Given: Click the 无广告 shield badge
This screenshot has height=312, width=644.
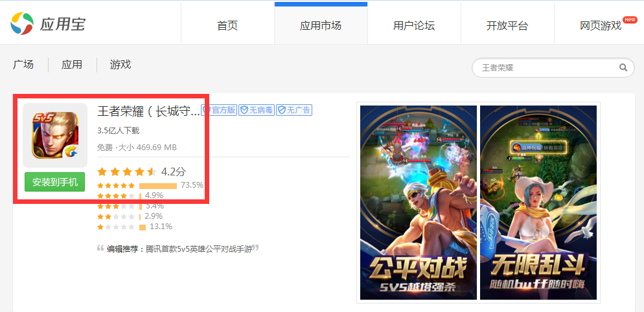Looking at the screenshot, I should [x=294, y=110].
